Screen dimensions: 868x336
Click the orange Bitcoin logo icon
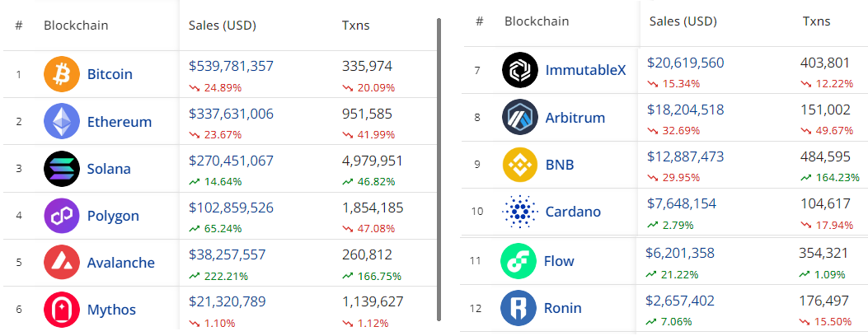pyautogui.click(x=62, y=74)
